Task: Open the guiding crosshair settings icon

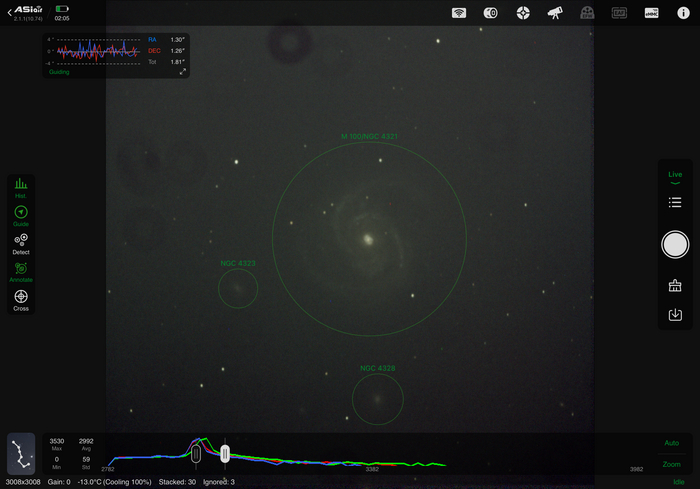Action: click(x=523, y=13)
